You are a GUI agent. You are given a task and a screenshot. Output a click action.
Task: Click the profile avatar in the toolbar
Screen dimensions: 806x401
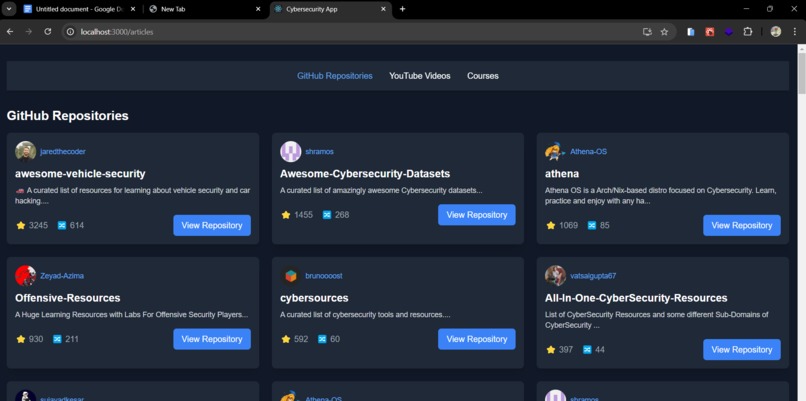point(776,32)
